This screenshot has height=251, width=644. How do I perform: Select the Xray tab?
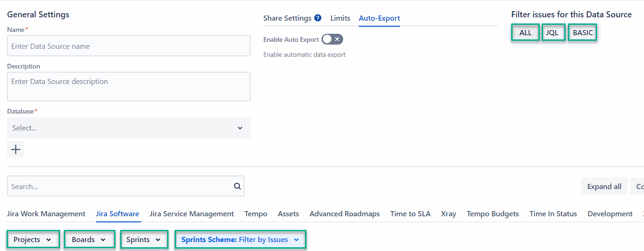click(x=449, y=214)
